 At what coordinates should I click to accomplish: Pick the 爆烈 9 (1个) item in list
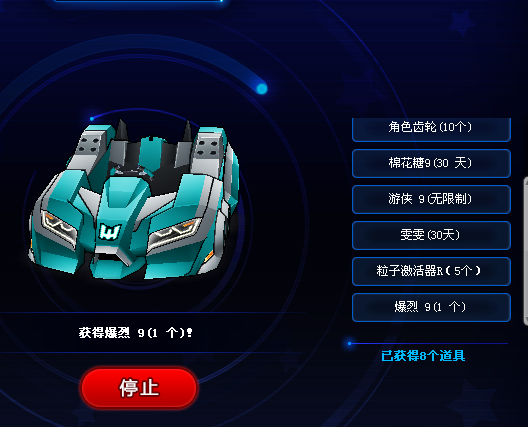[431, 307]
